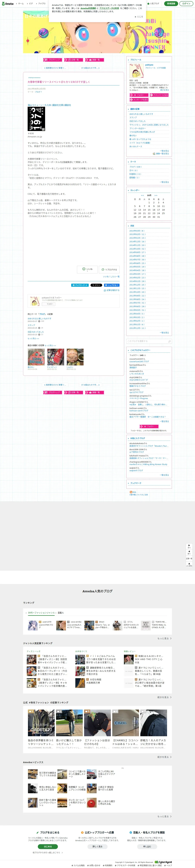
Task: Click the X ポスト share button
Action: point(96,285)
